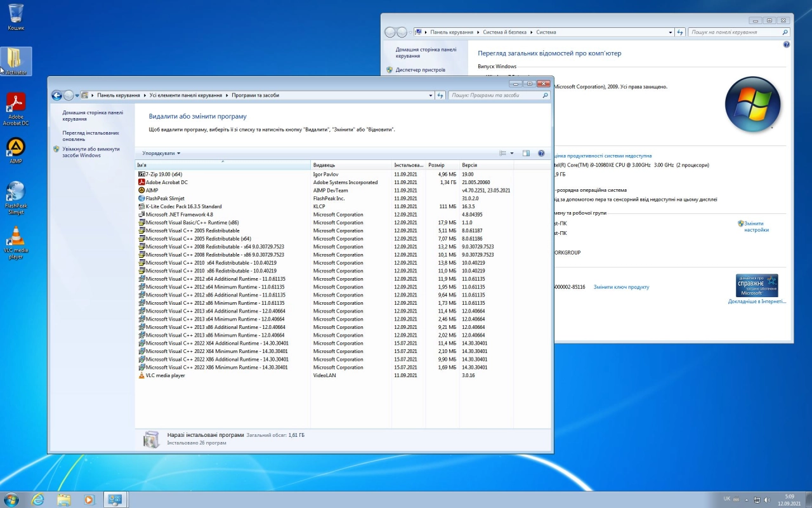This screenshot has height=508, width=812.
Task: Click the genuine Microsoft software badge
Action: click(757, 285)
